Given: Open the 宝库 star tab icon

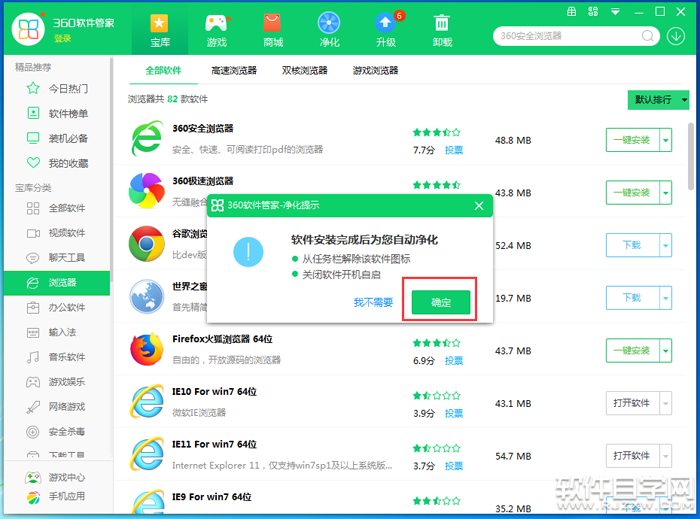Looking at the screenshot, I should coord(159,24).
